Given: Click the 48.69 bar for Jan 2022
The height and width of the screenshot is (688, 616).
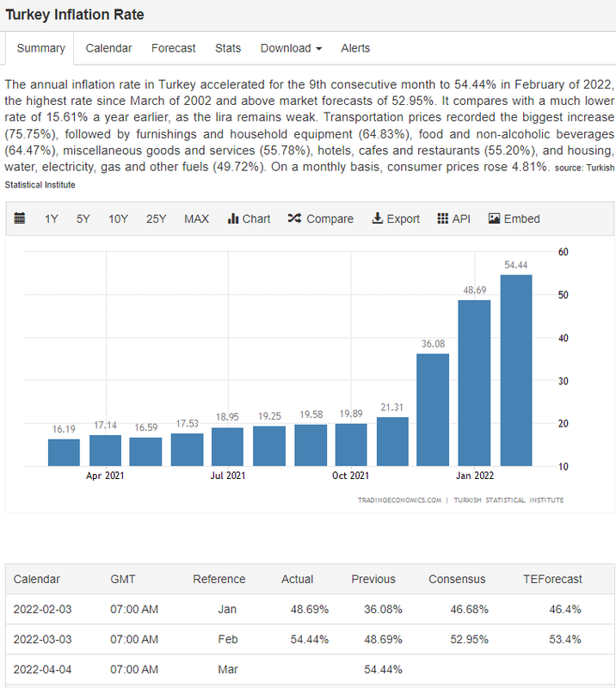Looking at the screenshot, I should tap(474, 383).
